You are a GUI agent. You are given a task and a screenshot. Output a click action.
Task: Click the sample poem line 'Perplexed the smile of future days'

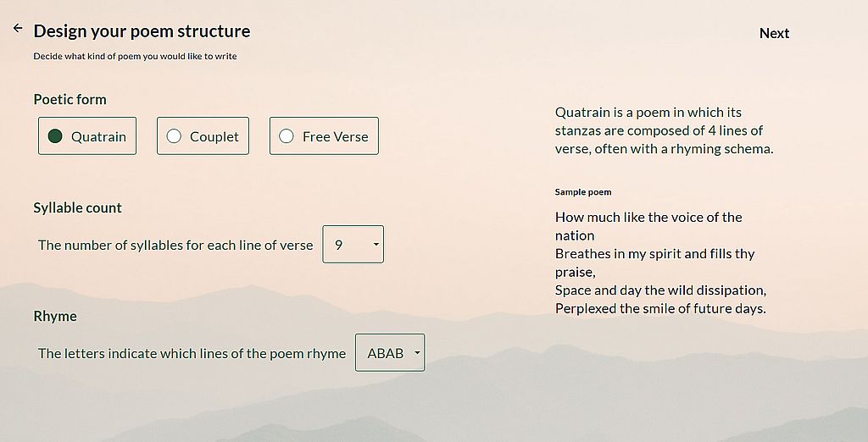tap(660, 309)
